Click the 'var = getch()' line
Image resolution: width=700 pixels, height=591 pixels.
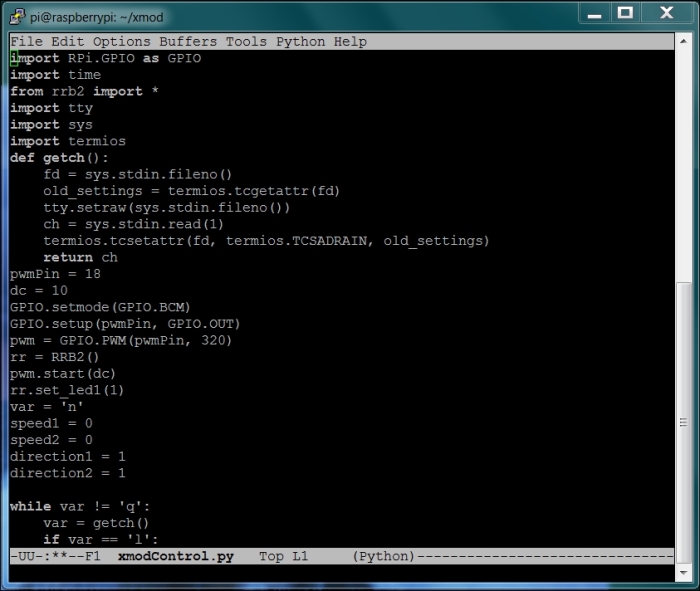pos(96,523)
